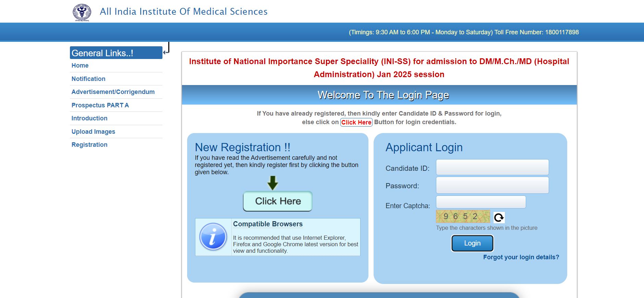This screenshot has height=298, width=644.
Task: Open Forgot your login details link
Action: coord(521,257)
